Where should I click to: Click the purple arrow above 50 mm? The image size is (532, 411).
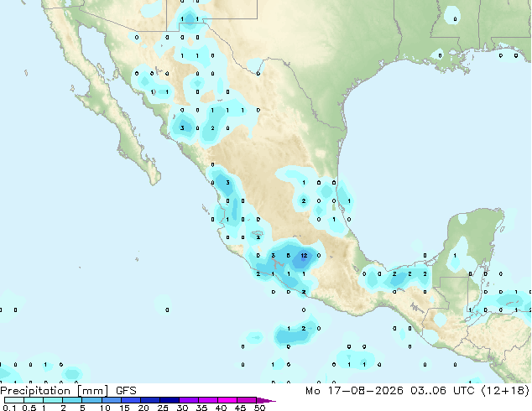pos(265,400)
